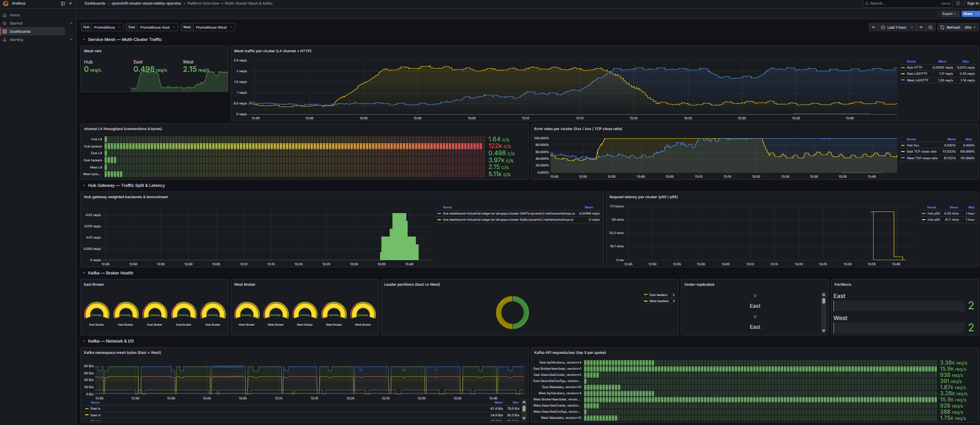
Task: Open Hub Prometheus datasource dropdown
Action: coord(107,28)
